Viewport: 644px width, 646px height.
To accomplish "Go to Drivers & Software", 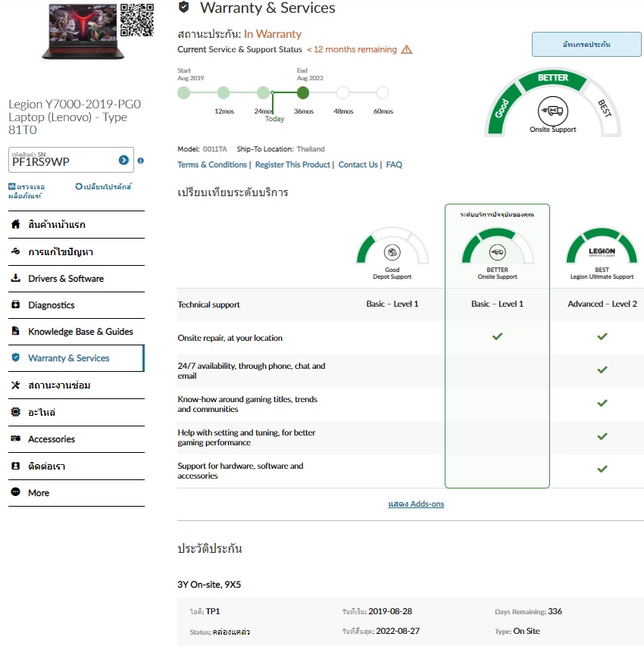I will pyautogui.click(x=77, y=279).
